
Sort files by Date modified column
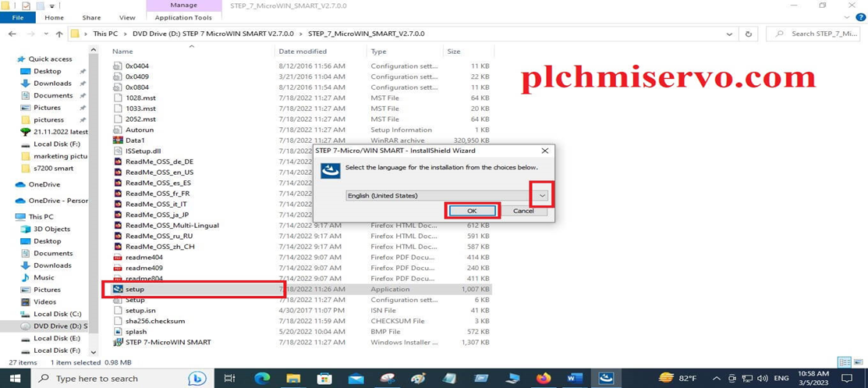click(303, 52)
